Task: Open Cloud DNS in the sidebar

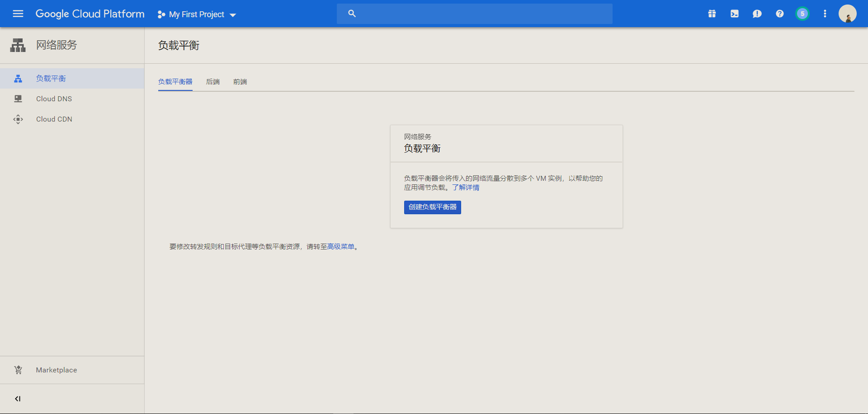Action: (72, 99)
